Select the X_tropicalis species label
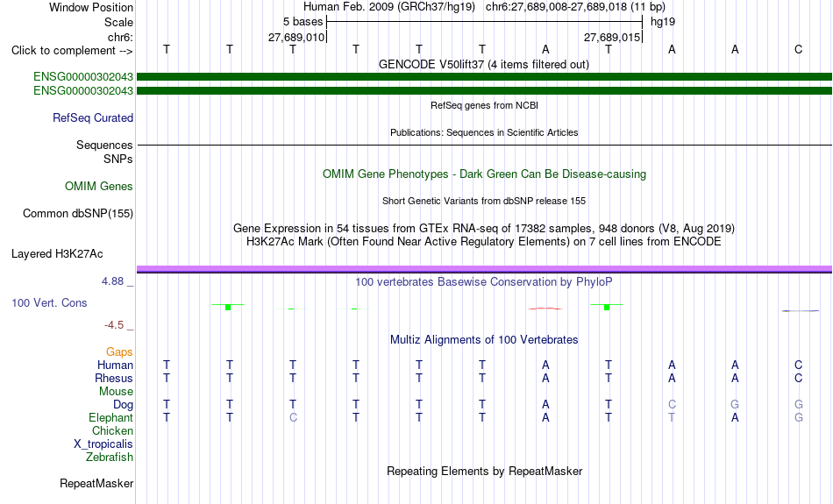 point(103,444)
